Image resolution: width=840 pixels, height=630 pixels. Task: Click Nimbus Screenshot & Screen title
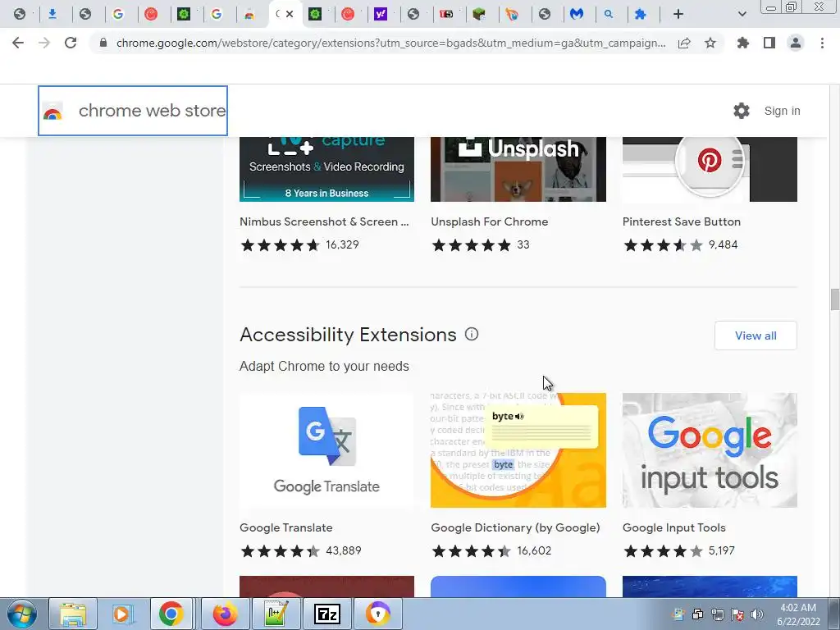(x=324, y=221)
